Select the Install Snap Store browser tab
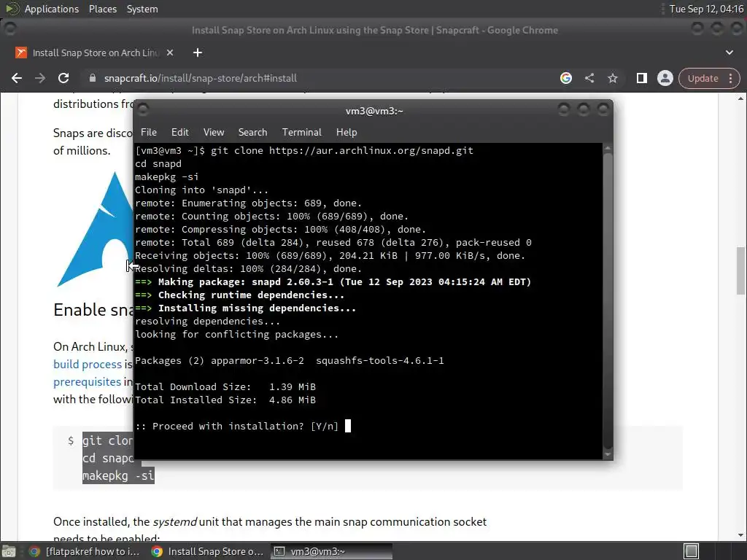 (95, 52)
